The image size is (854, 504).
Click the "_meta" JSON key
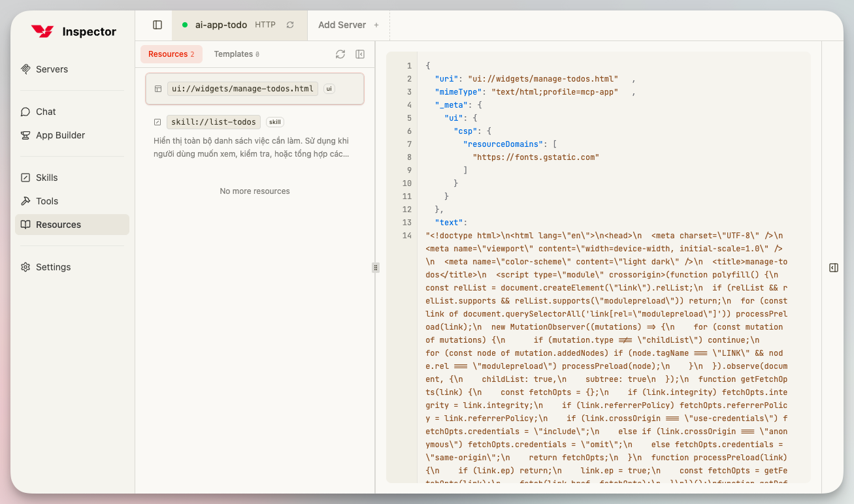[452, 105]
